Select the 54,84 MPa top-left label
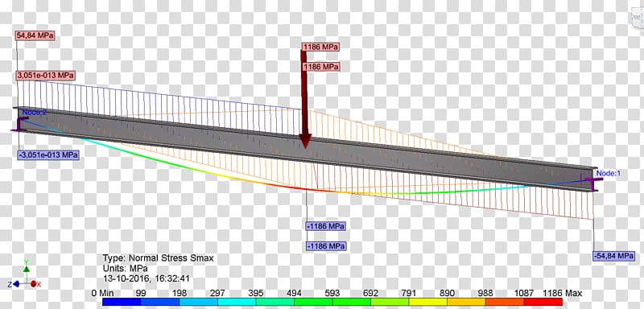 coord(35,35)
